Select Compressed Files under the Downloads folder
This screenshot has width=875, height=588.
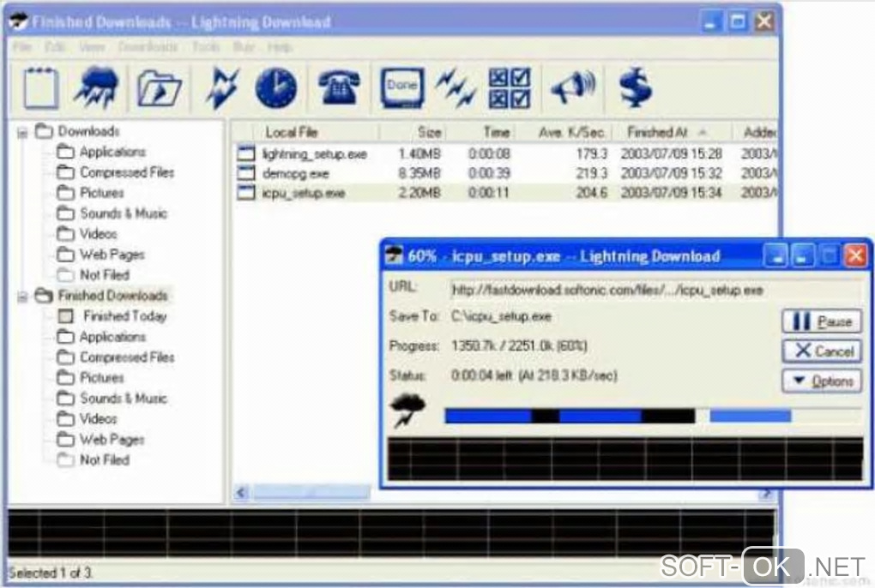116,172
